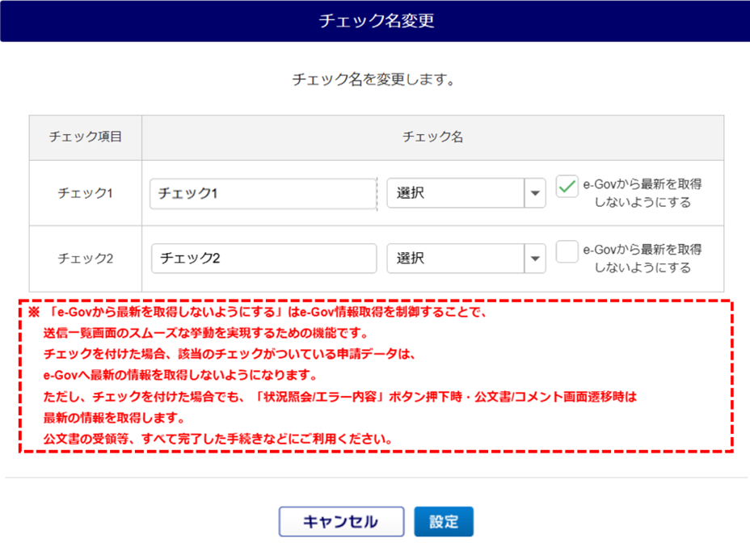Uncheck the green-ticked e-Gov checkbox for チェック1

[x=567, y=186]
